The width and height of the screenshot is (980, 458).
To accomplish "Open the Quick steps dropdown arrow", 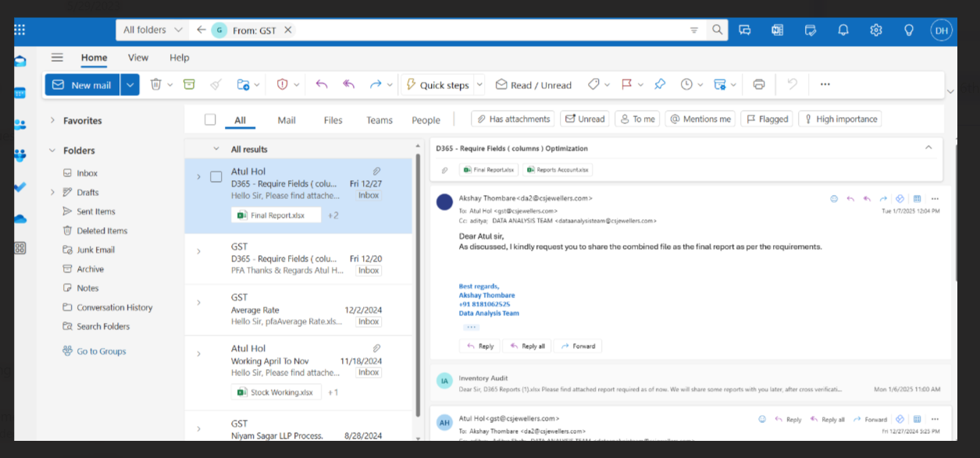I will (479, 85).
